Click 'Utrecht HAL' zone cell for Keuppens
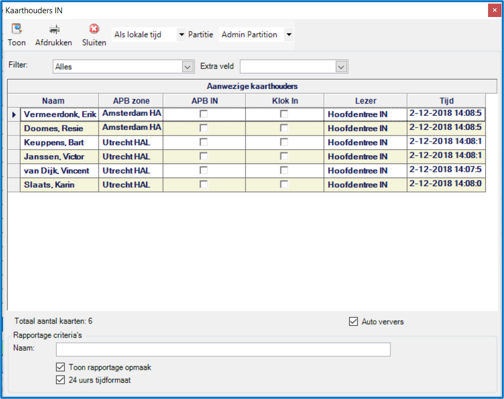The height and width of the screenshot is (399, 504). (x=131, y=142)
